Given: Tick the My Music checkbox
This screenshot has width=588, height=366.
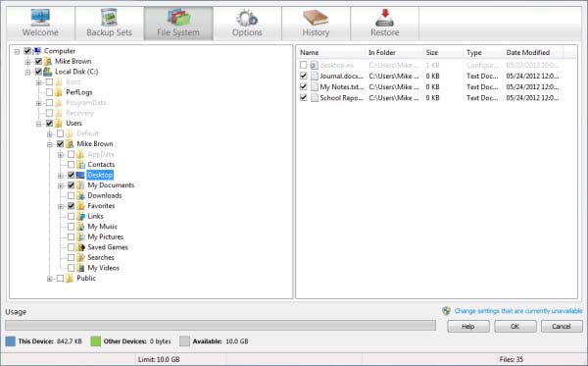Looking at the screenshot, I should [x=71, y=227].
